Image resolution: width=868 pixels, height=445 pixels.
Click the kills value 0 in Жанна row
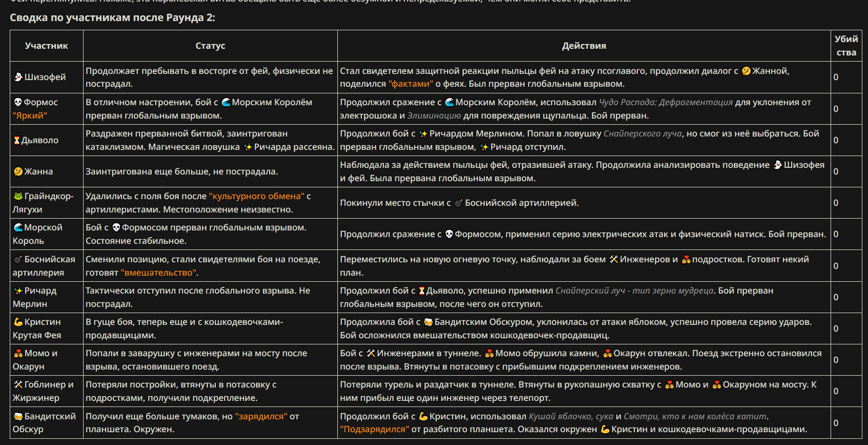click(836, 171)
